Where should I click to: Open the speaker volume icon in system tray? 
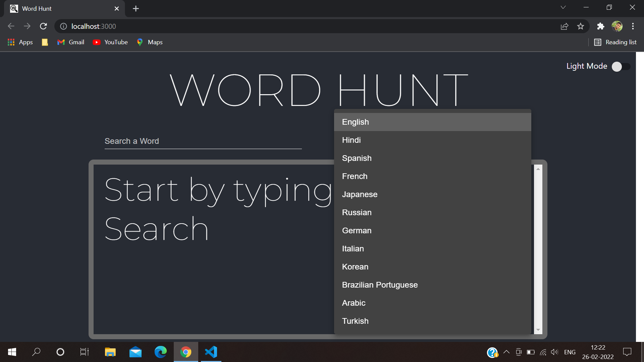coord(555,352)
